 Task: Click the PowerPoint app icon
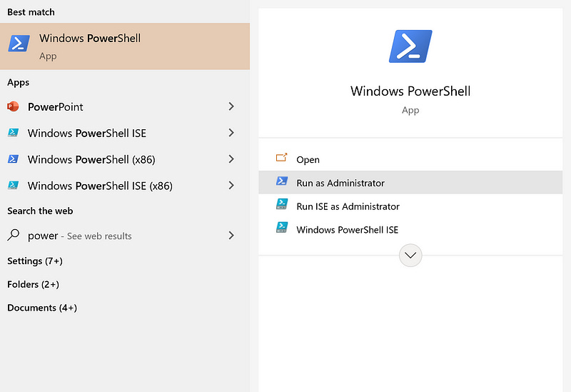[x=13, y=106]
